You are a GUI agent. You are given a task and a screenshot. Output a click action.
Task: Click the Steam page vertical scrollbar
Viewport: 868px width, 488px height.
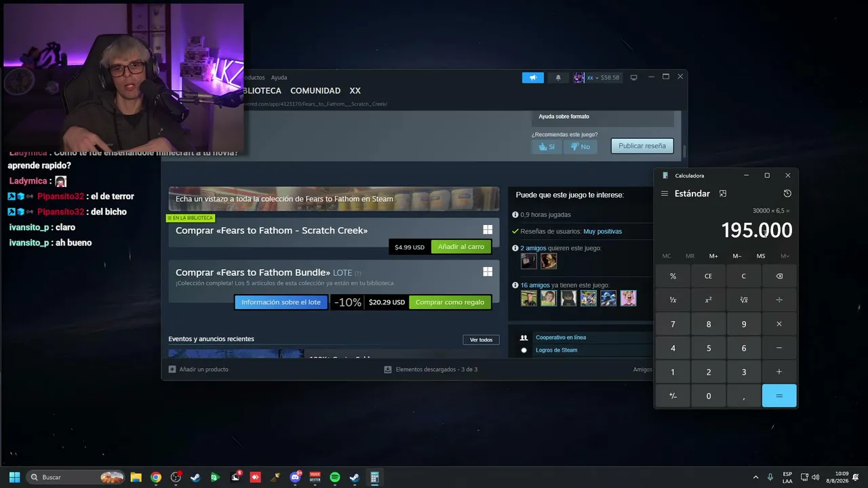684,151
